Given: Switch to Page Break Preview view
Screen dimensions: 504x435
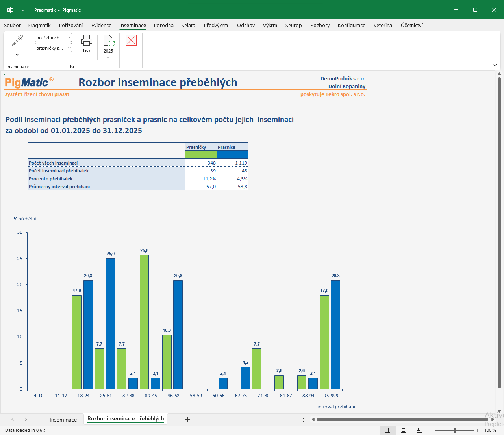Looking at the screenshot, I should 419,430.
